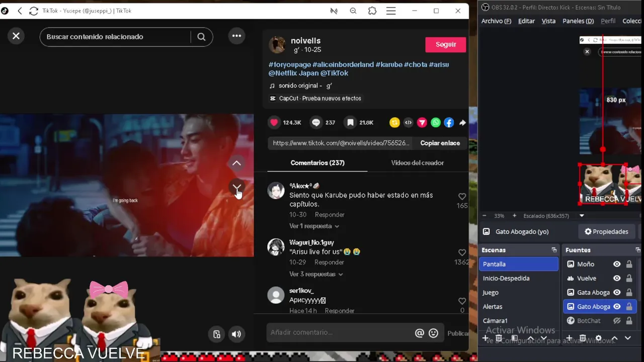The width and height of the screenshot is (644, 362).
Task: Toggle lock on Vuelve source
Action: (629, 278)
